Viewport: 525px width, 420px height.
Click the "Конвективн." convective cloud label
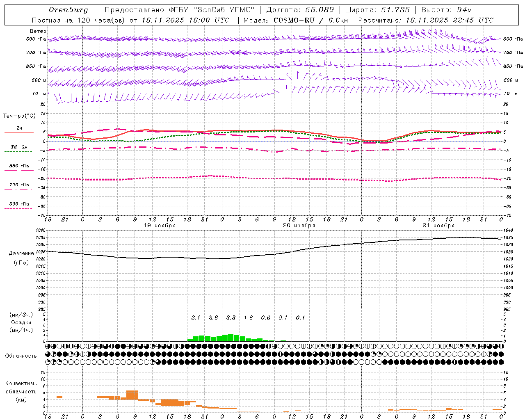click(21, 383)
